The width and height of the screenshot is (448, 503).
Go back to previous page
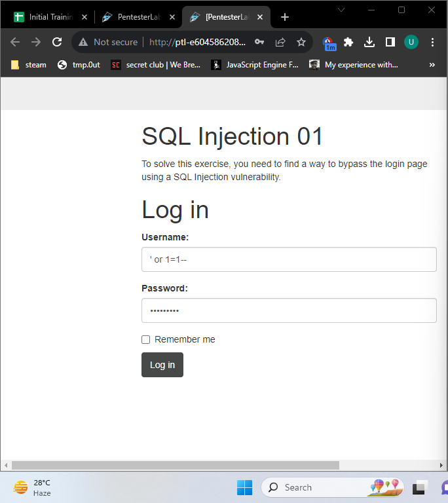pyautogui.click(x=15, y=42)
